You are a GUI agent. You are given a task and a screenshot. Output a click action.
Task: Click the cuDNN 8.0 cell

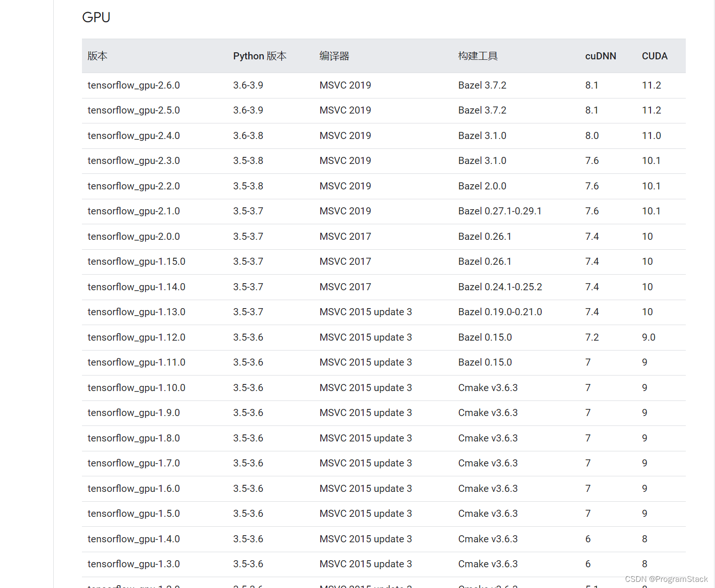(592, 136)
